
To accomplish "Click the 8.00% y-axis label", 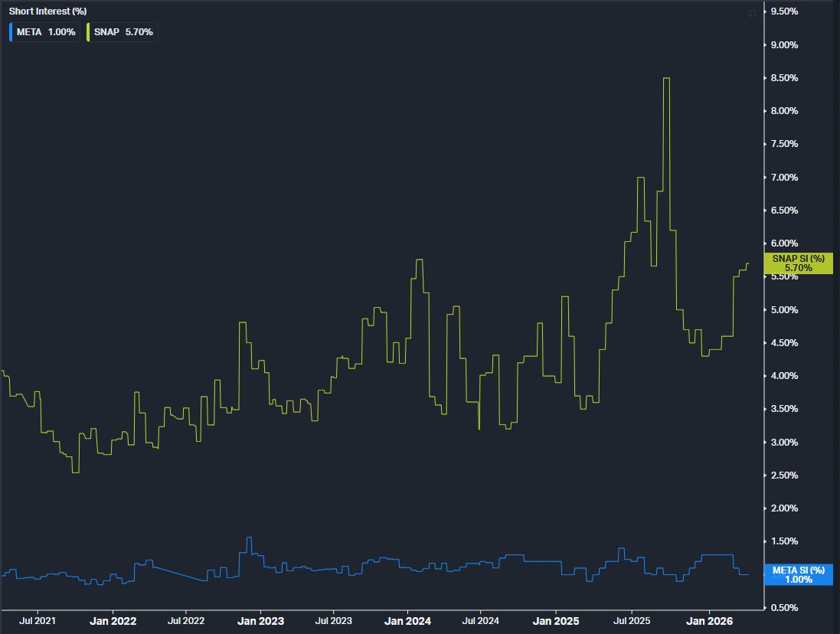I will coord(784,111).
